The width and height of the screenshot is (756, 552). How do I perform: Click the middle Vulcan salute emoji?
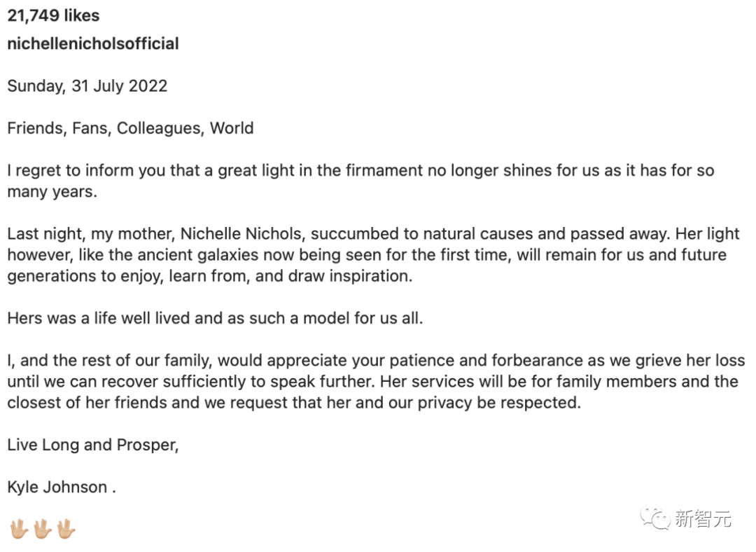coord(42,528)
